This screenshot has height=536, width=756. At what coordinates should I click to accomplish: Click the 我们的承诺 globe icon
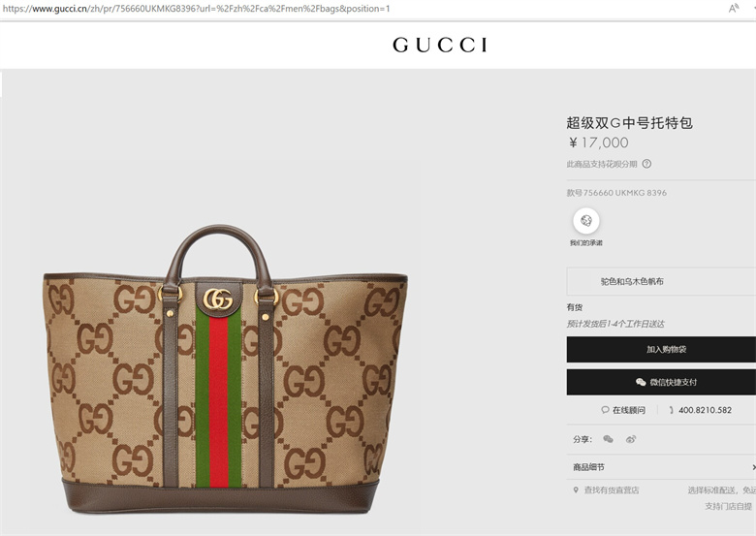point(586,221)
